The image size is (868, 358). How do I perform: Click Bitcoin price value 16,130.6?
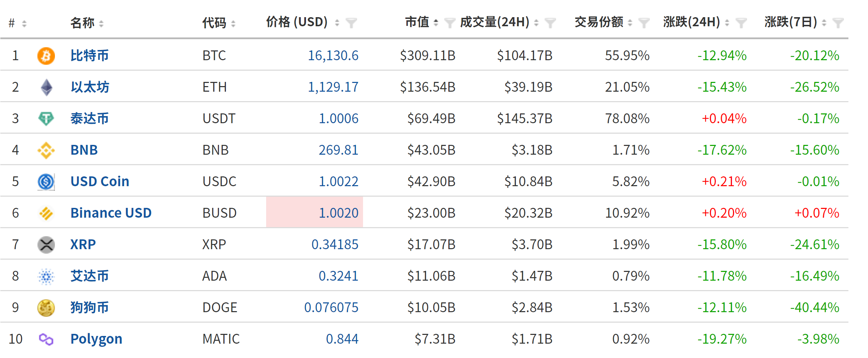[333, 56]
